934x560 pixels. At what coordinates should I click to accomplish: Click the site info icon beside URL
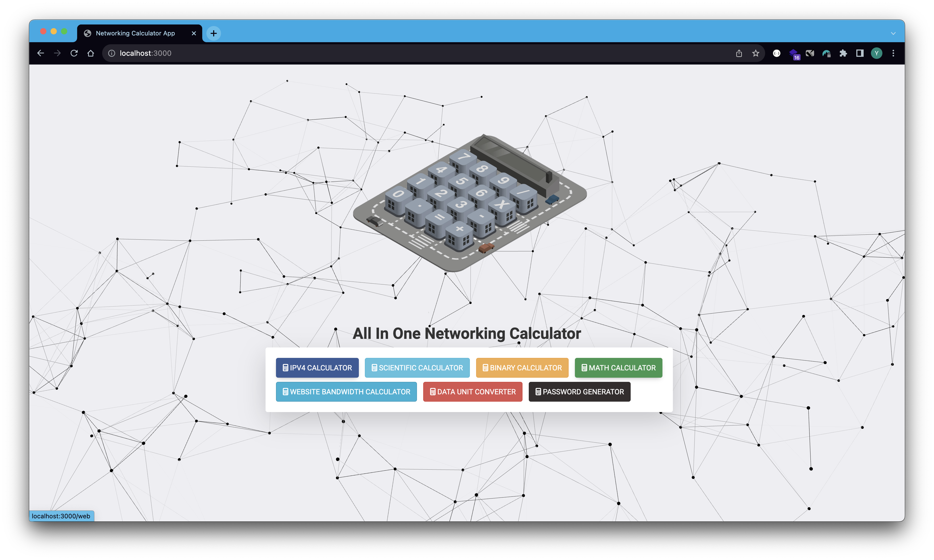point(112,53)
